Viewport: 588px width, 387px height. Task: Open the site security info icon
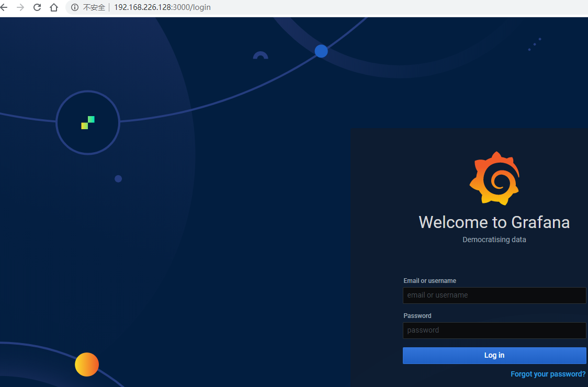[75, 7]
